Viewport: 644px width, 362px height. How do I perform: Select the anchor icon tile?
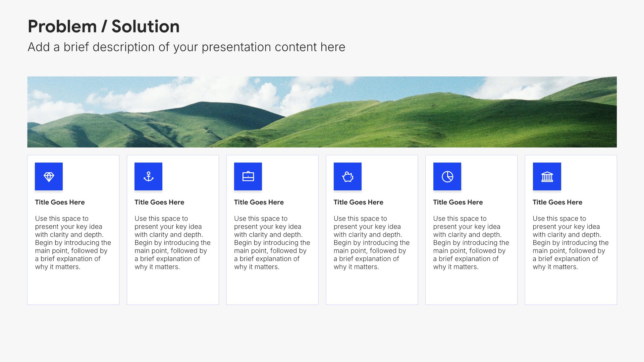click(148, 176)
